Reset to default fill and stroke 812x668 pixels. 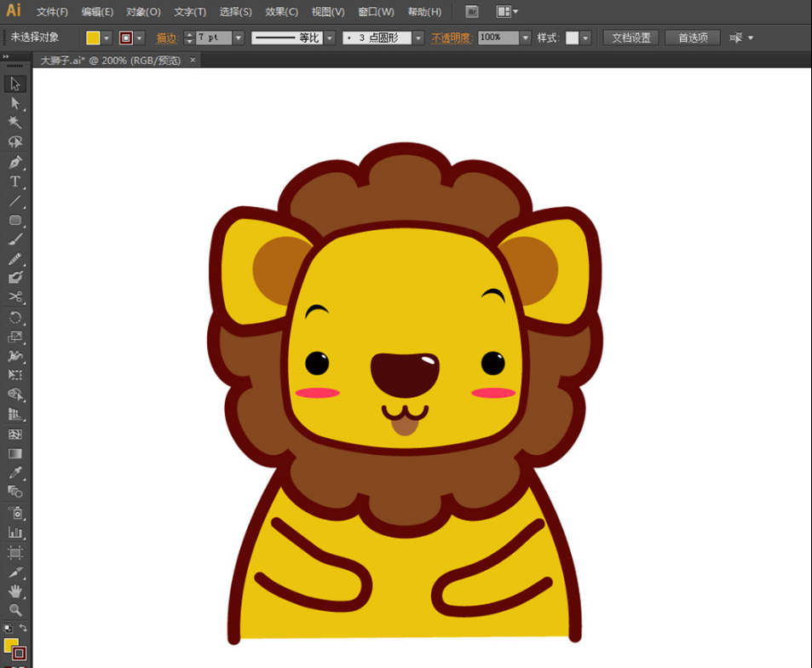(x=7, y=629)
